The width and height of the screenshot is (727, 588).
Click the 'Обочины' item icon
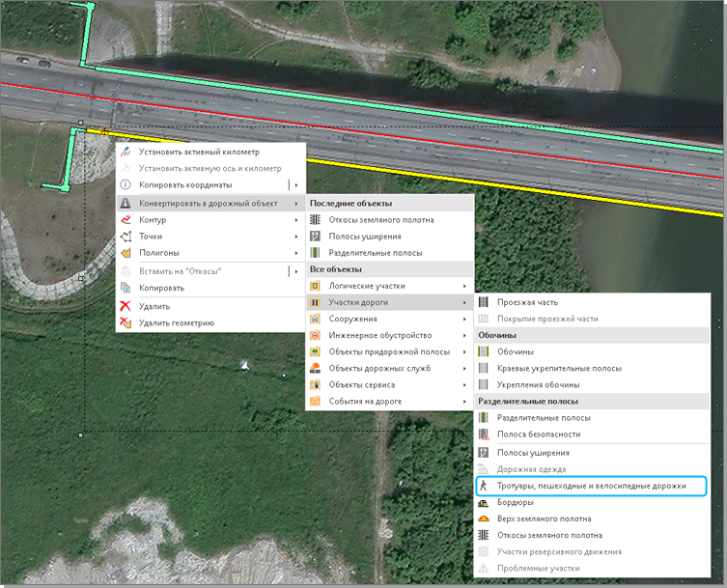coord(484,351)
